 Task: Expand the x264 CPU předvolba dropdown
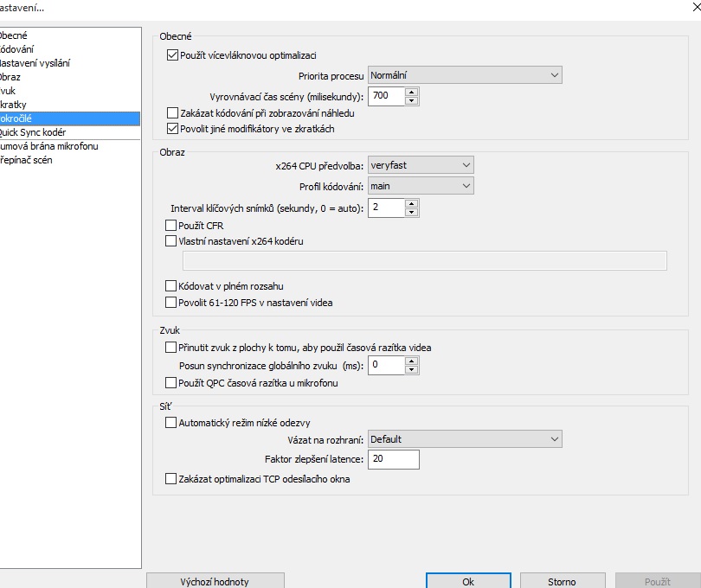pyautogui.click(x=421, y=164)
